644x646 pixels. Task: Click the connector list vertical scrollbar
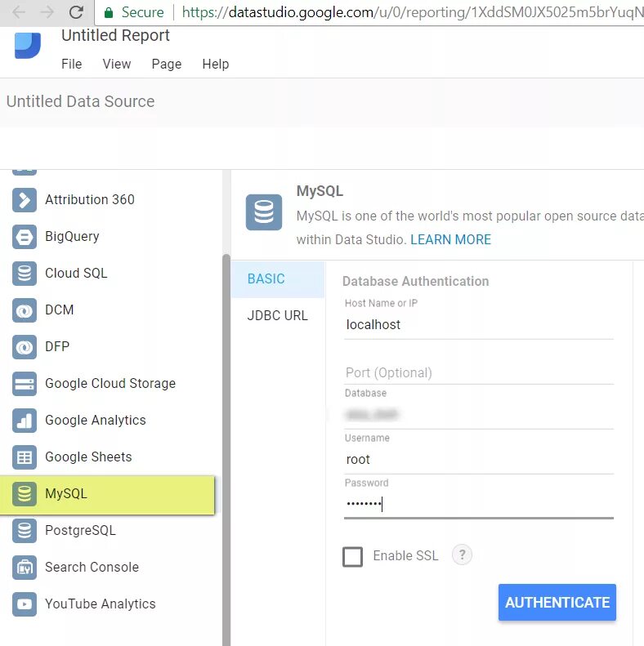click(226, 449)
